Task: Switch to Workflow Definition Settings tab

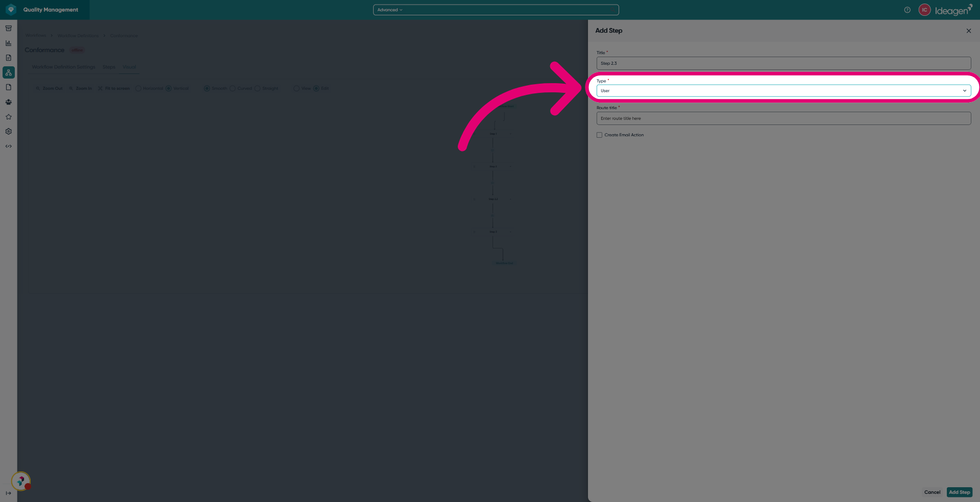Action: click(63, 67)
